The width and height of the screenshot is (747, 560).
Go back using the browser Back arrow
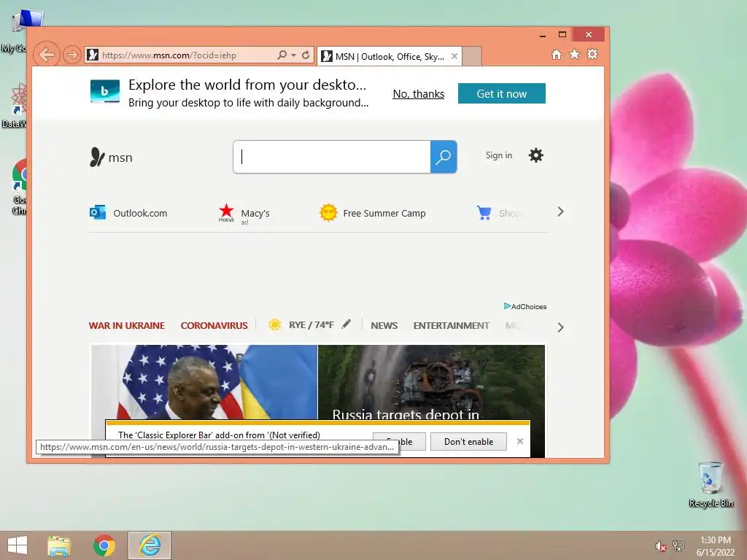point(47,55)
